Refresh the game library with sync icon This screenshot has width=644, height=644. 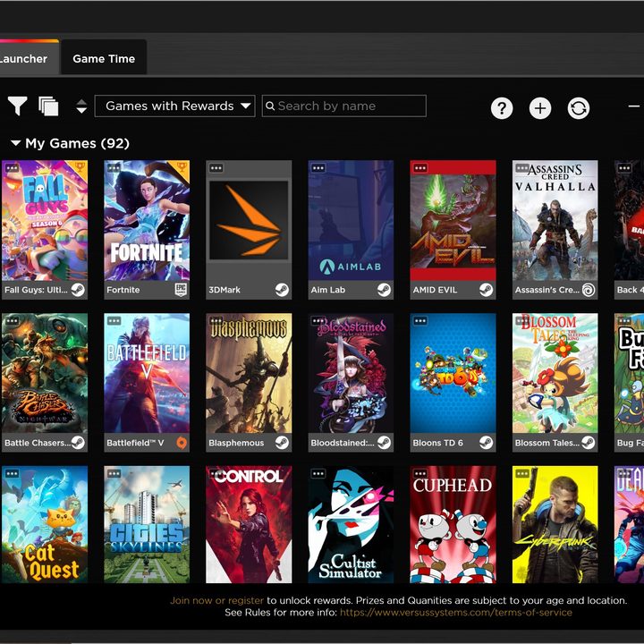click(x=579, y=108)
